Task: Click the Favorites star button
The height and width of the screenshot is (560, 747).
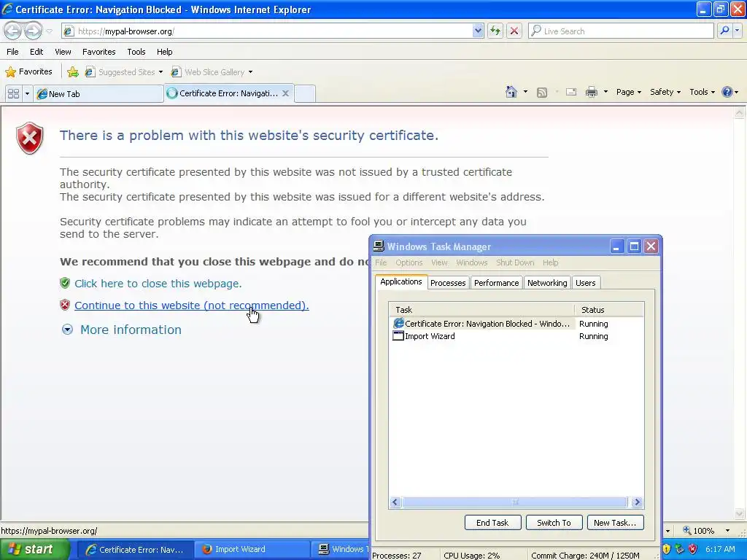Action: click(28, 72)
